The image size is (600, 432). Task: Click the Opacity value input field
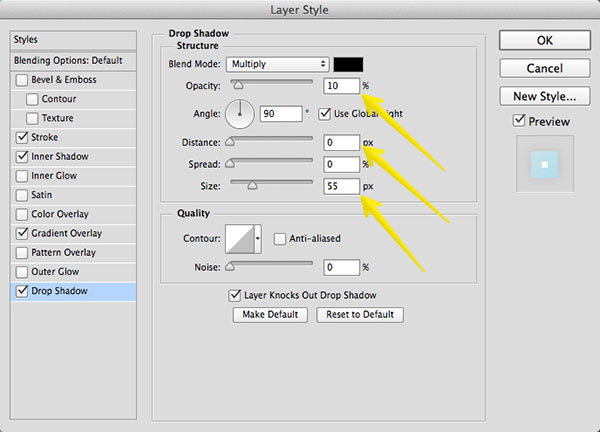pyautogui.click(x=341, y=86)
